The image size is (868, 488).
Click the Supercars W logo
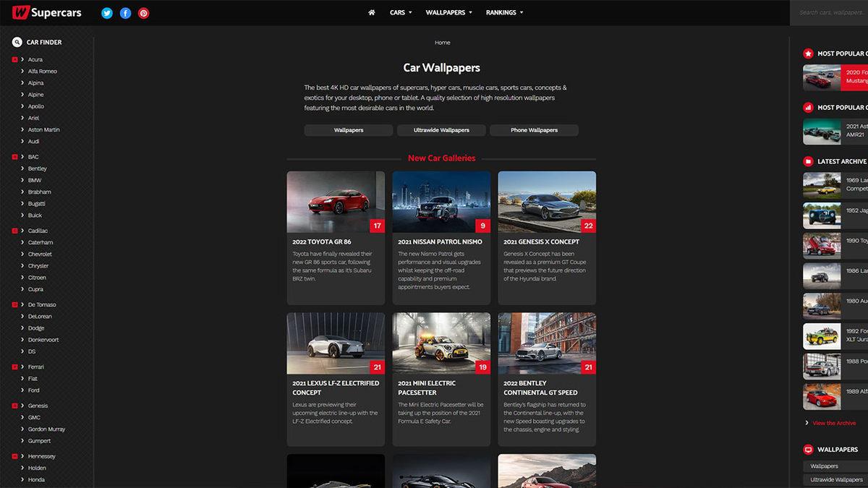click(x=21, y=12)
